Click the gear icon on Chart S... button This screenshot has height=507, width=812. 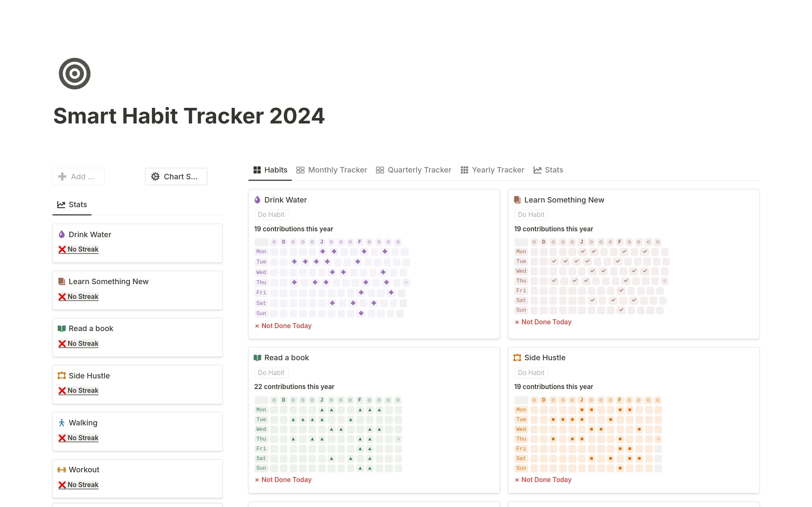click(156, 176)
